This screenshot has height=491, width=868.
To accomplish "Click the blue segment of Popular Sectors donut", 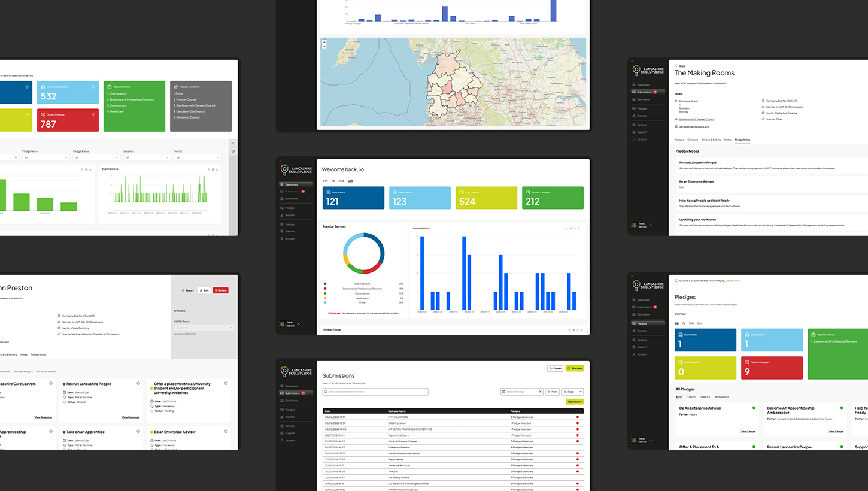I will coord(380,241).
